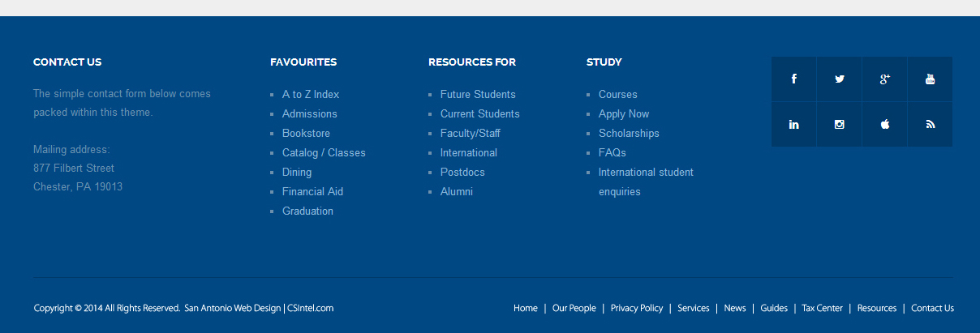Click Home in the footer menu

525,309
